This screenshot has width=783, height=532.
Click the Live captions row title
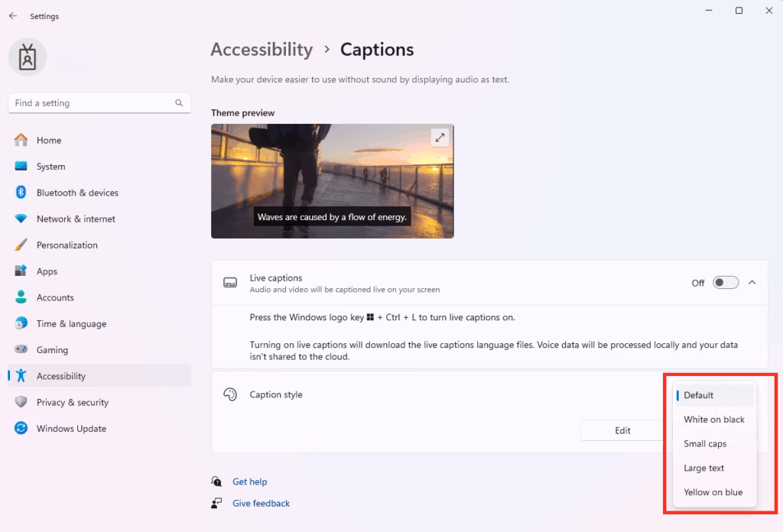pyautogui.click(x=276, y=278)
